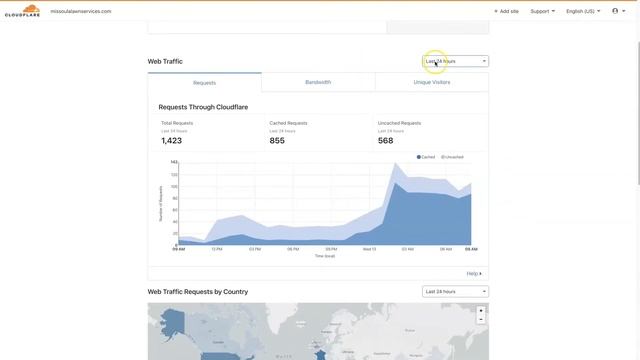
Task: Open Web Traffic time range dropdown
Action: click(456, 61)
